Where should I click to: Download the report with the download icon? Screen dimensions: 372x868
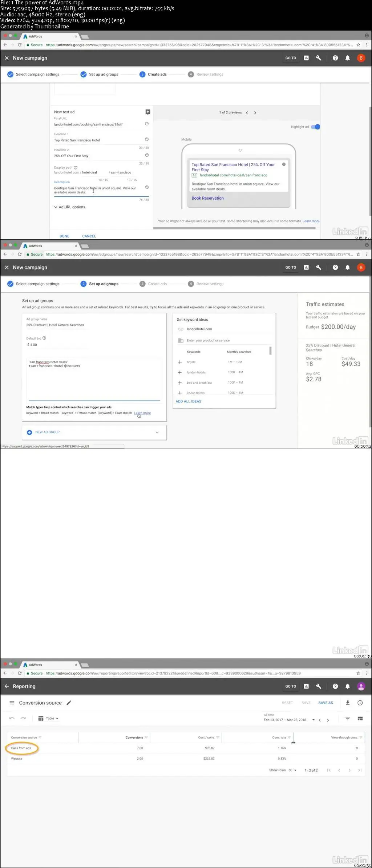[348, 703]
